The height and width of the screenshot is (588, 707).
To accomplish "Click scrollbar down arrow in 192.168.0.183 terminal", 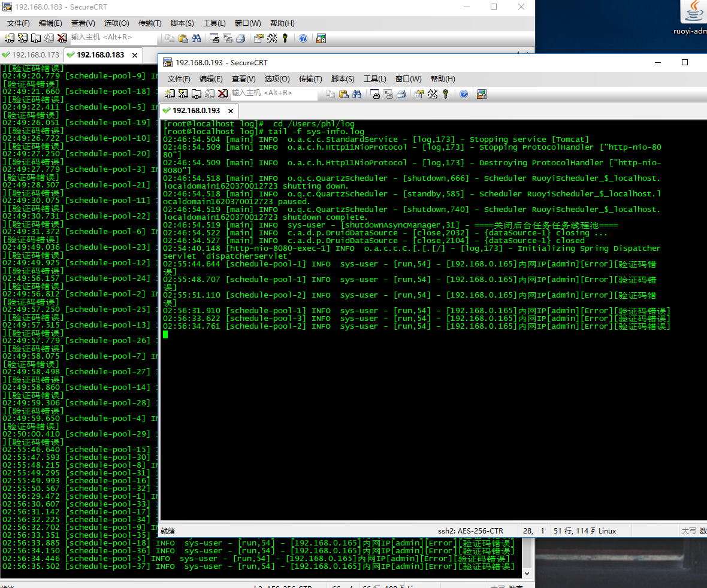I will (527, 573).
